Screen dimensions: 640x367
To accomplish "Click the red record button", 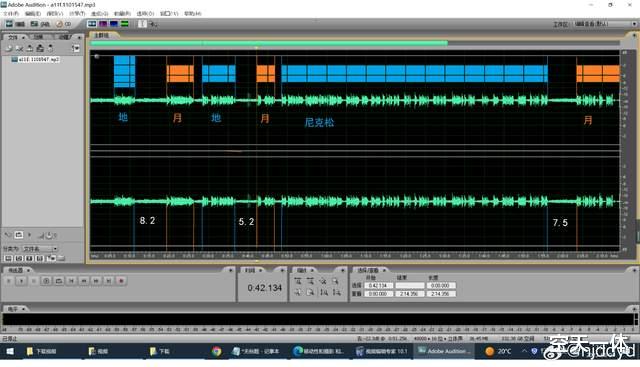I will point(121,281).
